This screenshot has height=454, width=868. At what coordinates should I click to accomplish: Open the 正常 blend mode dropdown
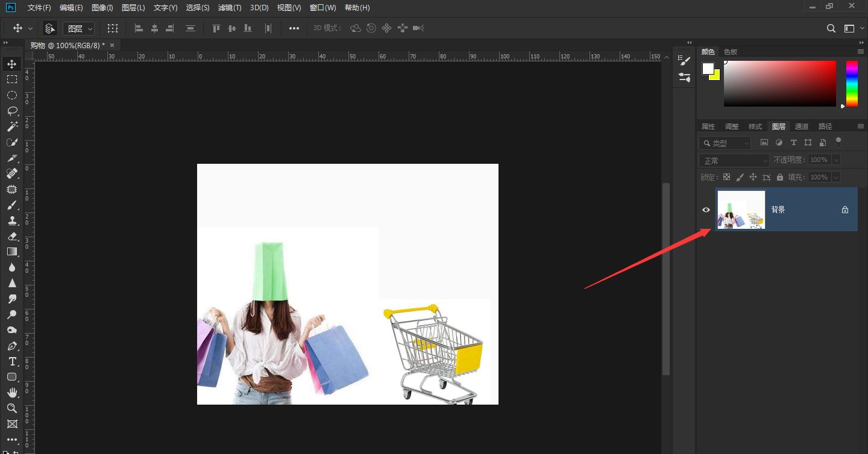tap(734, 160)
